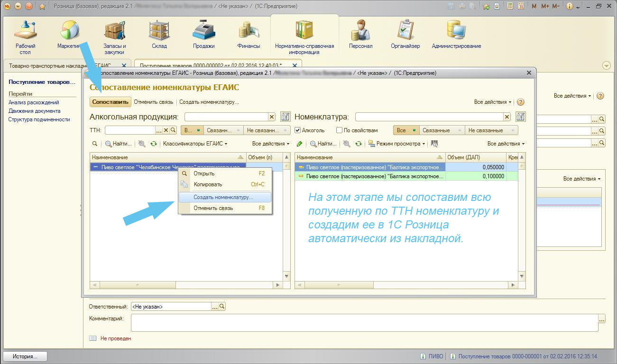The image size is (617, 364).
Task: Open the Администрирование section
Action: (x=456, y=34)
